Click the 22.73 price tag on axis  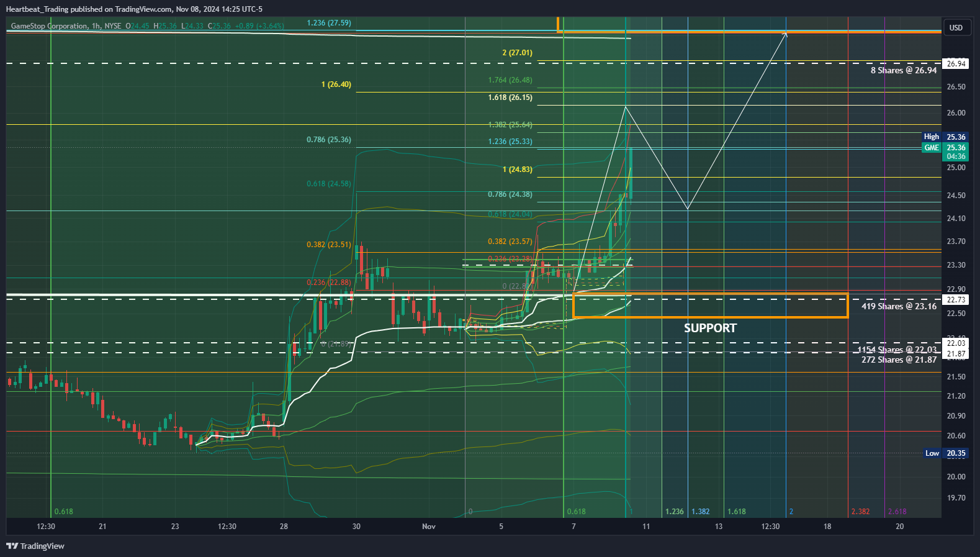pyautogui.click(x=956, y=299)
